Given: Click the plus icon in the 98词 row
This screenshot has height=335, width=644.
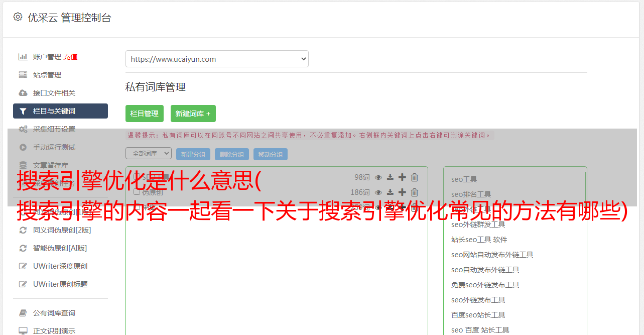Looking at the screenshot, I should pos(402,177).
